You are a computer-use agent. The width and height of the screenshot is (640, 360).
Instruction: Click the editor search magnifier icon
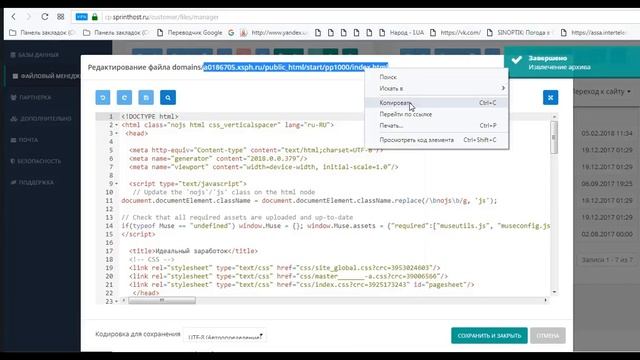tap(168, 98)
